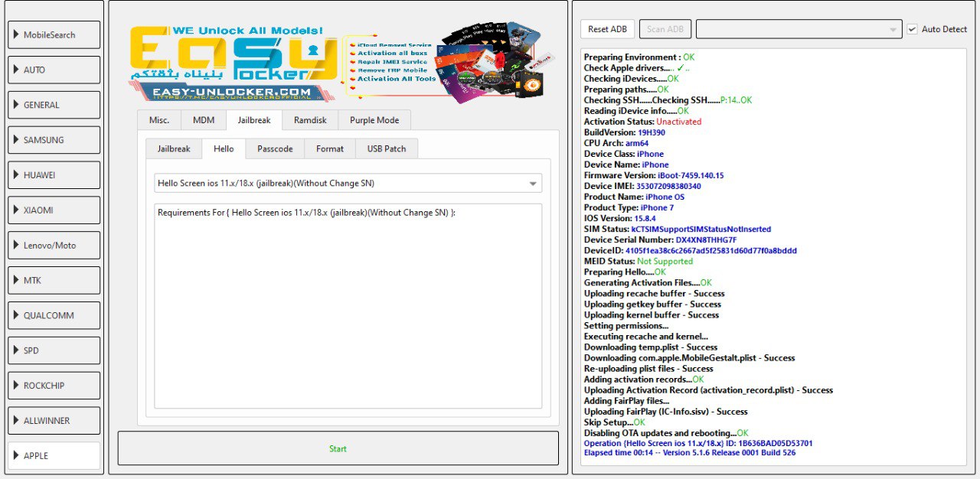Screen dimensions: 980x479
Task: Expand the ROCKCHIP section
Action: 54,386
